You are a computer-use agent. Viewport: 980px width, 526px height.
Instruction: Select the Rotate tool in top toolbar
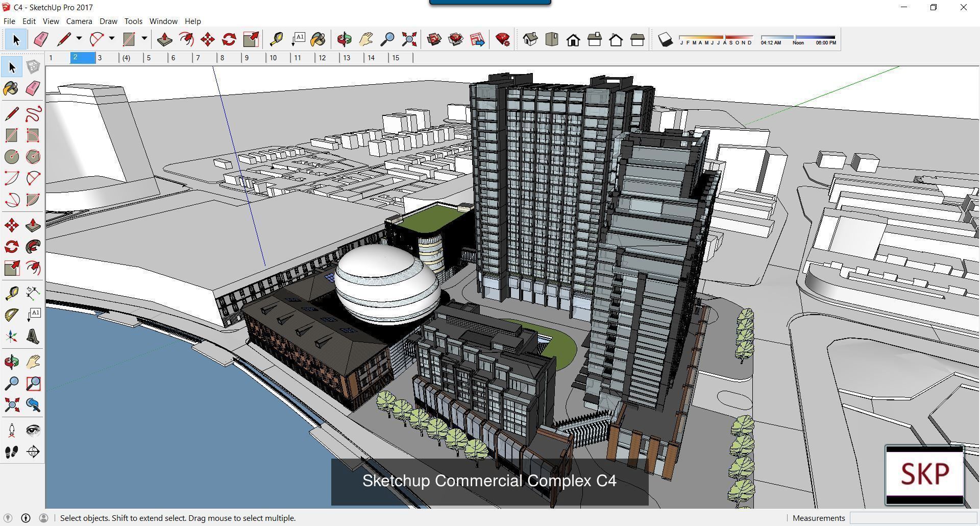click(229, 39)
